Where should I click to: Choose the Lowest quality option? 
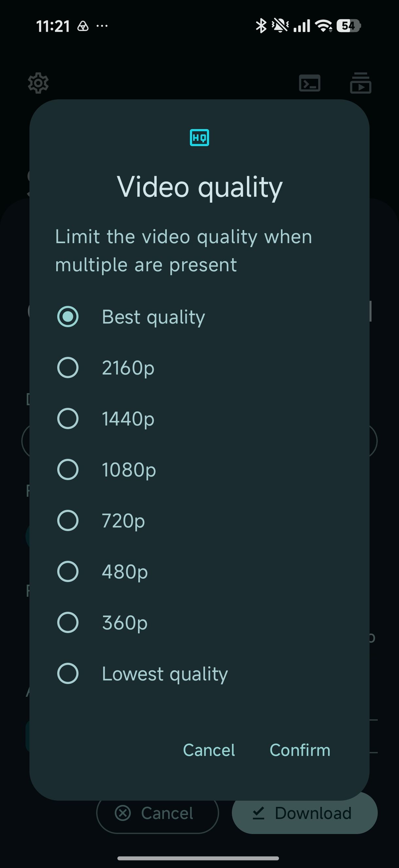199,674
